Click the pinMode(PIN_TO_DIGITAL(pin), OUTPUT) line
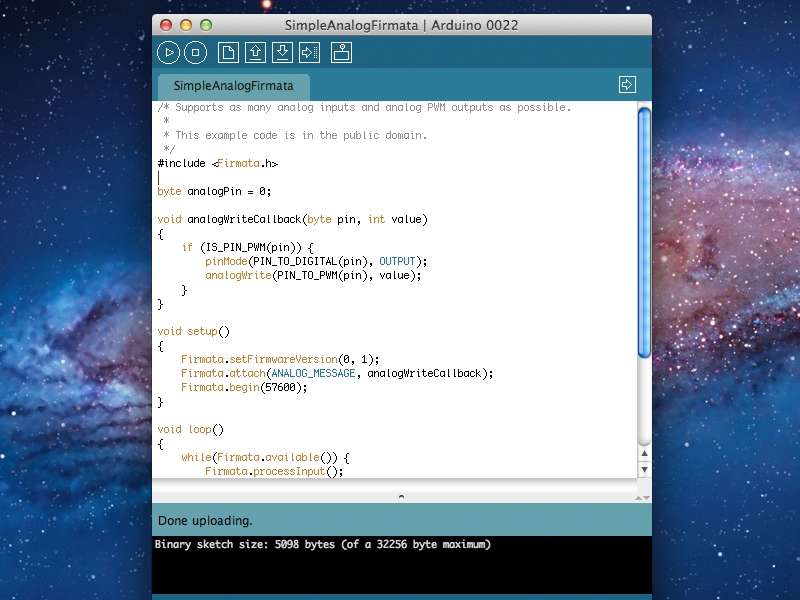The width and height of the screenshot is (800, 600). pos(316,261)
